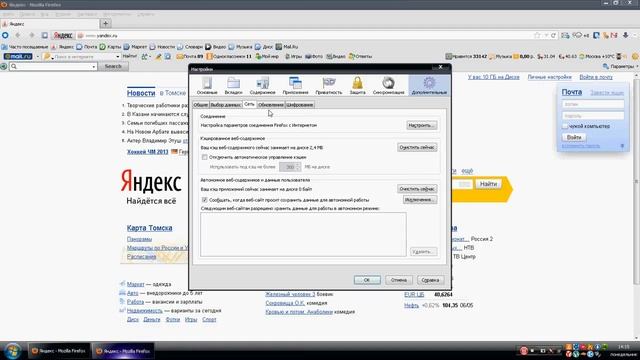The width and height of the screenshot is (640, 360).
Task: Click the Search button in toolbar
Action: pyautogui.click(x=113, y=66)
